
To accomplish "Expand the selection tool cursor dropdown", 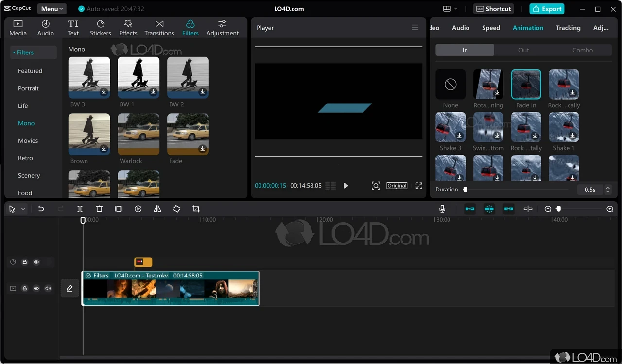I will 23,209.
